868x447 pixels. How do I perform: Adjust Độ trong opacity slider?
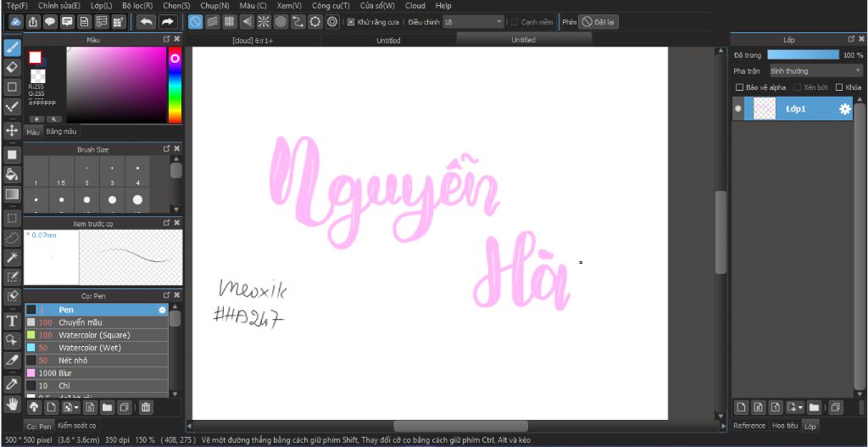(x=804, y=55)
